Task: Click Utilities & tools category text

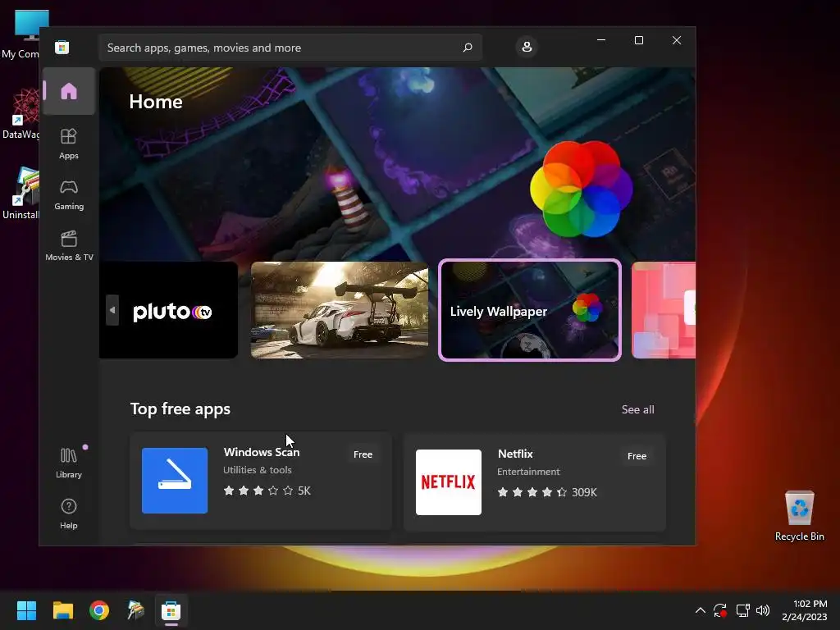Action: [257, 470]
